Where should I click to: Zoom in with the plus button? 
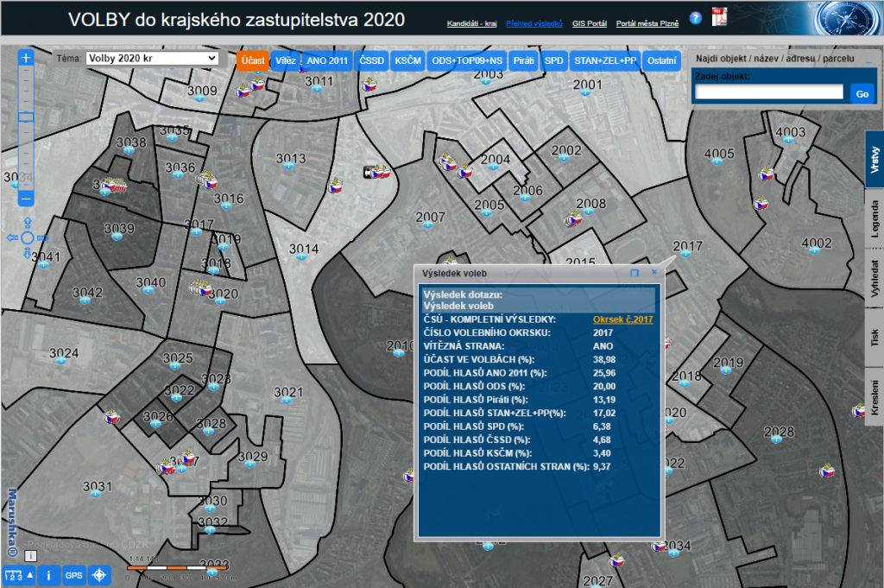coord(26,58)
